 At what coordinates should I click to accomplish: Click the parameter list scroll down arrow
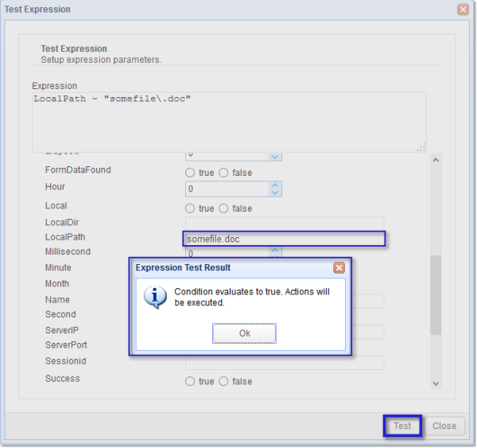tap(436, 384)
